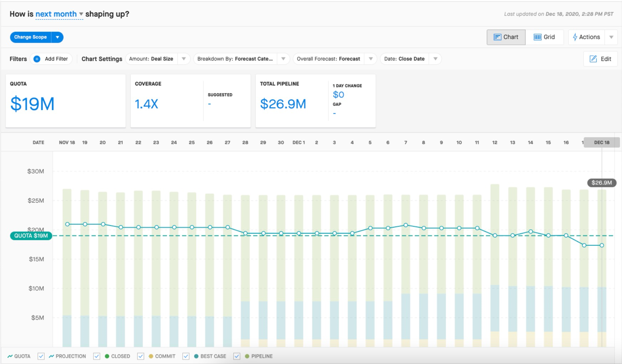
Task: Click the next month period link
Action: (56, 14)
